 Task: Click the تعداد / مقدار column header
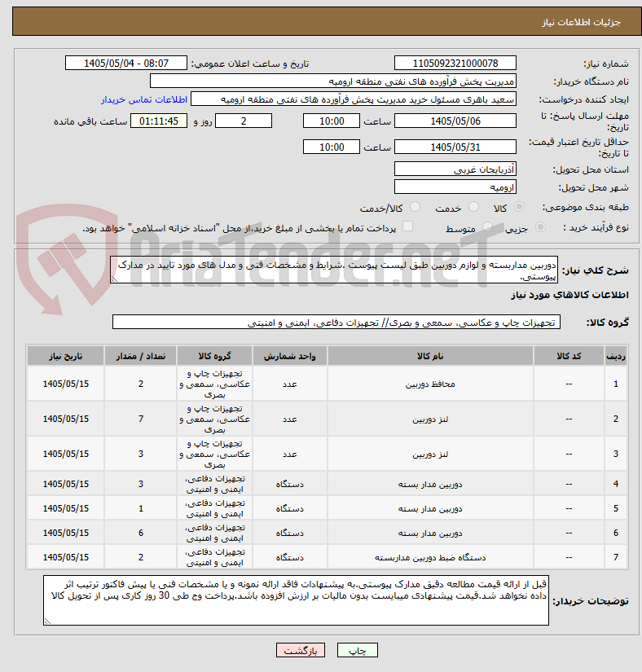point(141,356)
